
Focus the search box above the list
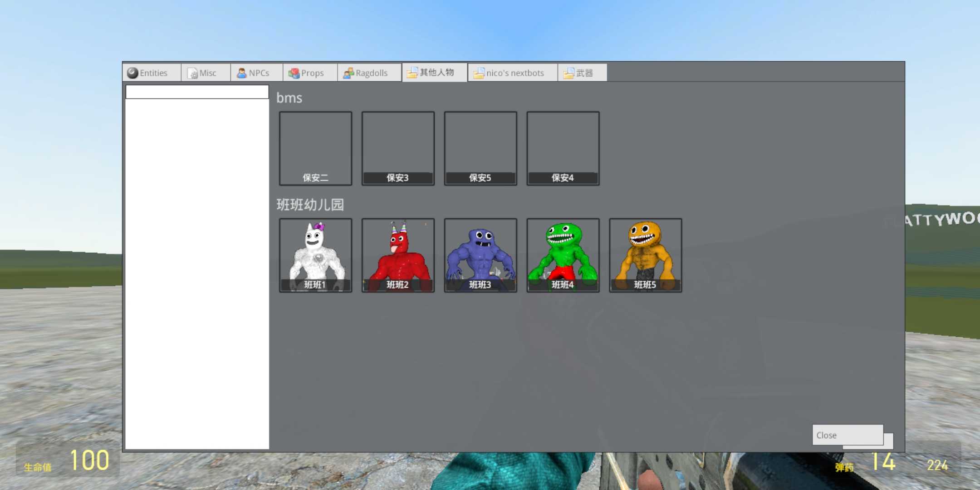pos(197,92)
